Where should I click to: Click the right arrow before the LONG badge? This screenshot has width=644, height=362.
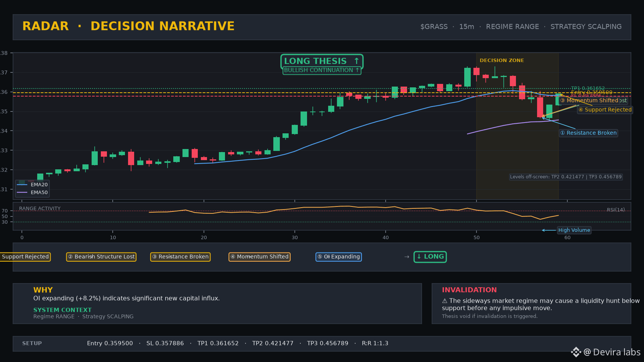tap(407, 257)
